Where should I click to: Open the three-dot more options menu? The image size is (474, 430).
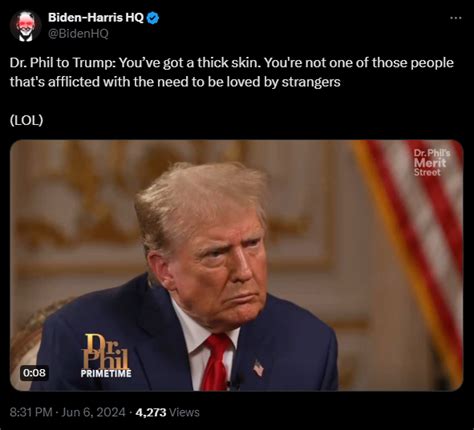click(x=456, y=18)
